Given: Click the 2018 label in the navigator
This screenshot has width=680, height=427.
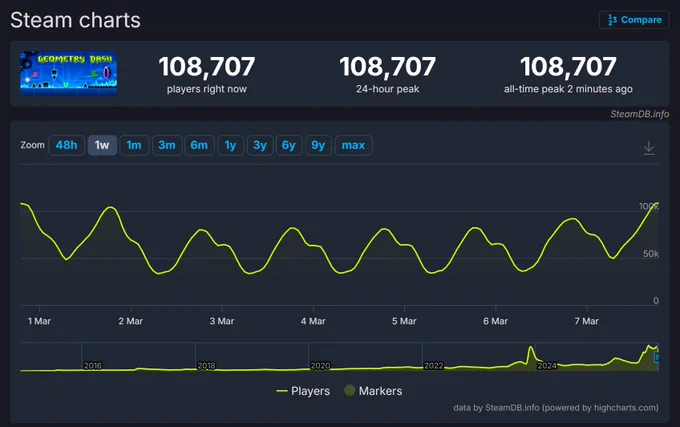Looking at the screenshot, I should tap(206, 366).
